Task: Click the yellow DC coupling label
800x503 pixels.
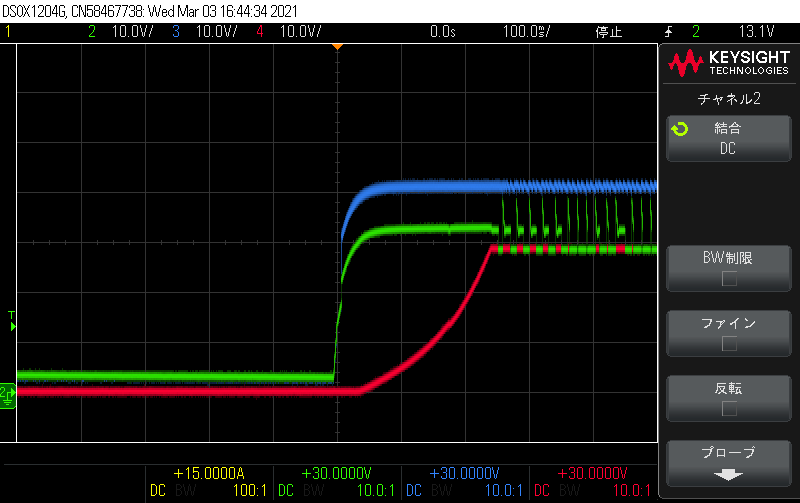Action: (x=158, y=491)
